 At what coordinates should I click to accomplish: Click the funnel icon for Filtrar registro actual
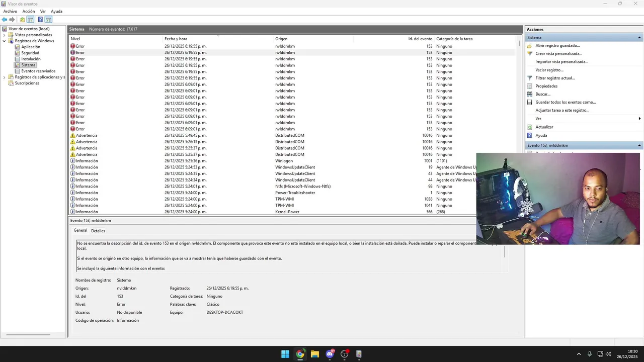(x=529, y=78)
